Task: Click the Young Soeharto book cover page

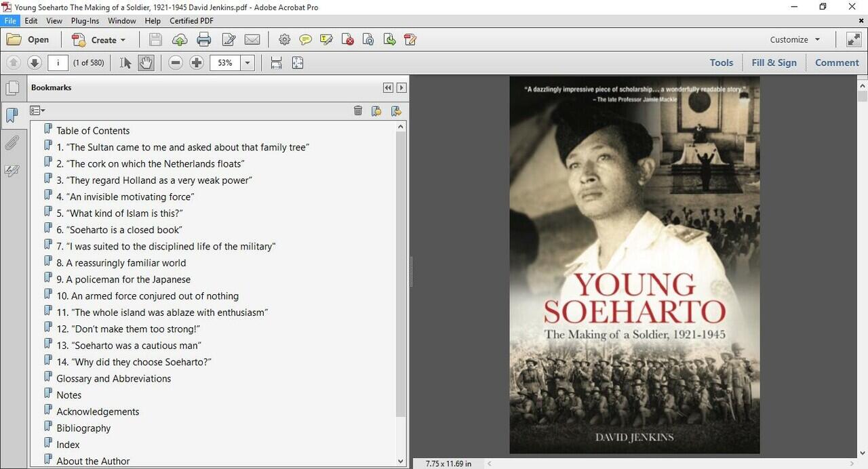Action: (x=635, y=265)
